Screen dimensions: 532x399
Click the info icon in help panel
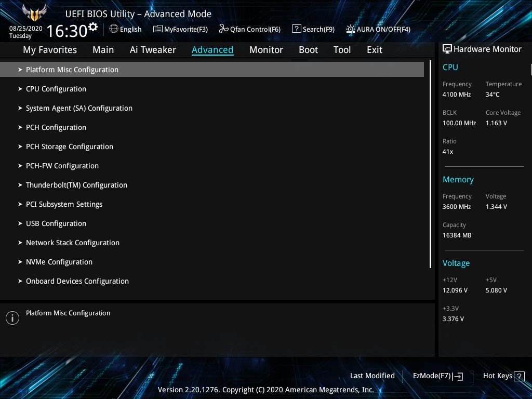12,318
